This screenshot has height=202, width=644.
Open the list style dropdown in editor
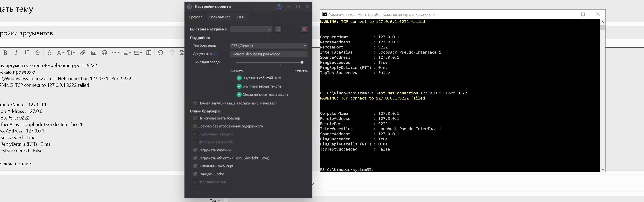pyautogui.click(x=138, y=53)
